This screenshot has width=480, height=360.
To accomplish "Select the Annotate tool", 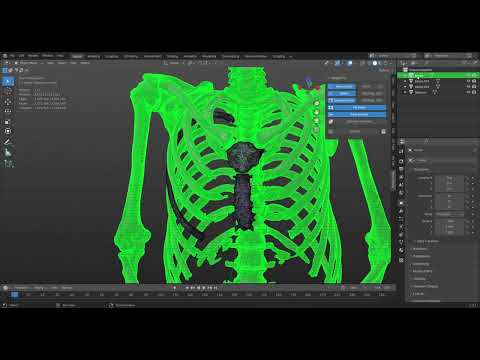I will [x=8, y=142].
